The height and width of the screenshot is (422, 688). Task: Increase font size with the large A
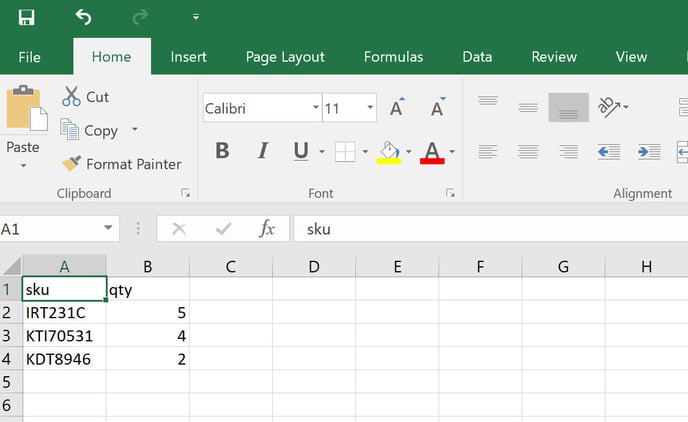[x=397, y=108]
